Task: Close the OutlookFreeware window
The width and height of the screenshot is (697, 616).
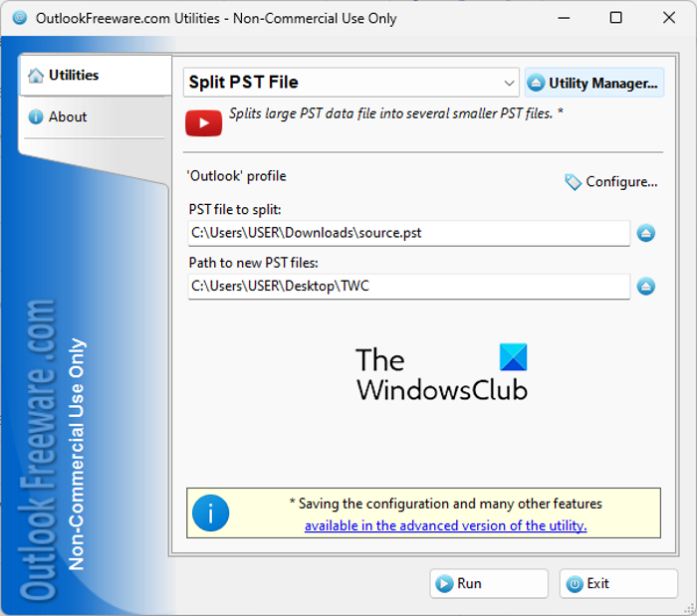Action: (668, 18)
